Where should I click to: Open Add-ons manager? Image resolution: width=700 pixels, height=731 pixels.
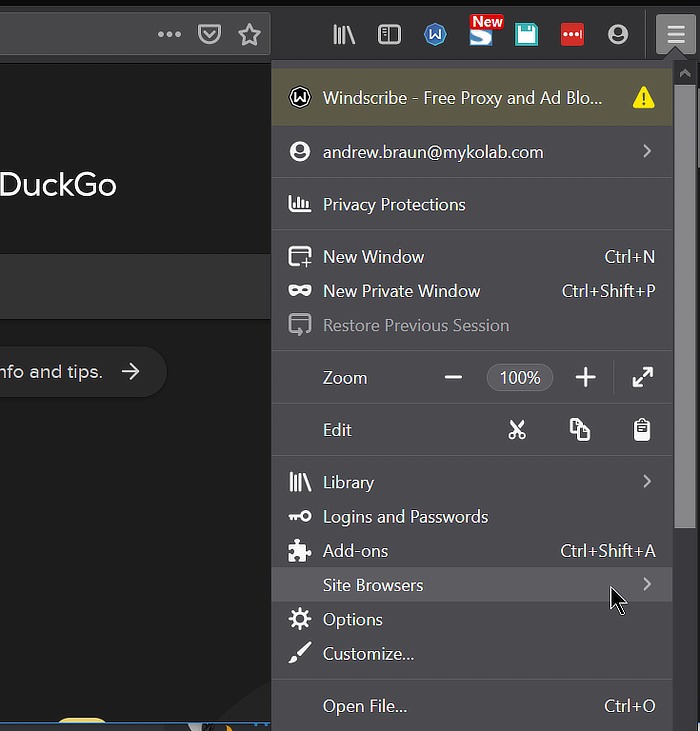coord(472,551)
